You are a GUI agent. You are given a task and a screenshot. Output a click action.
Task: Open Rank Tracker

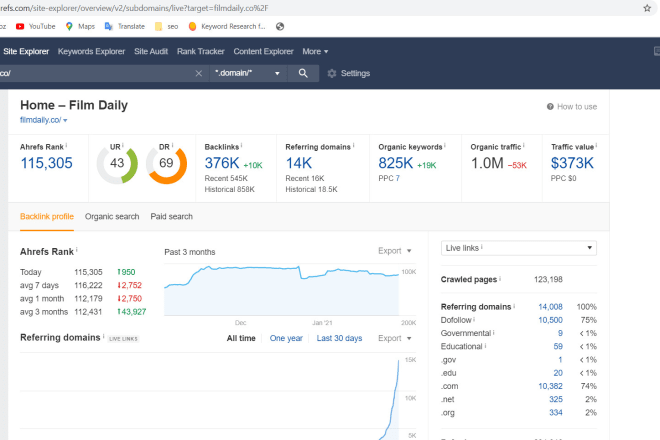tap(200, 51)
